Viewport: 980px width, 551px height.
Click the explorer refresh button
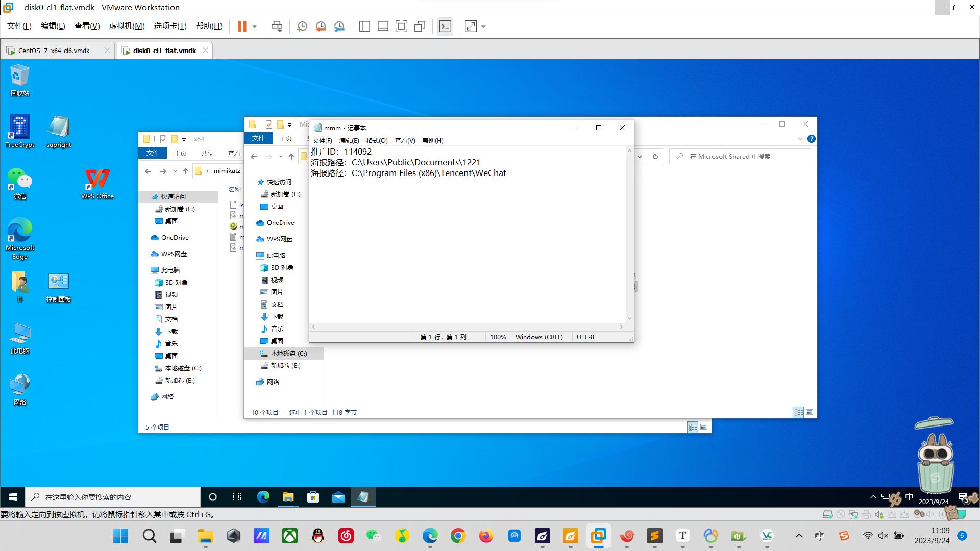pos(655,157)
